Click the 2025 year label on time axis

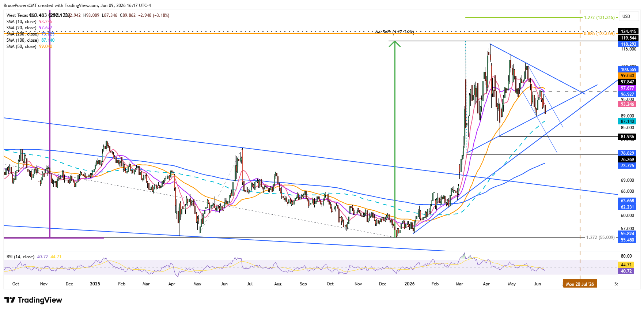pyautogui.click(x=95, y=284)
